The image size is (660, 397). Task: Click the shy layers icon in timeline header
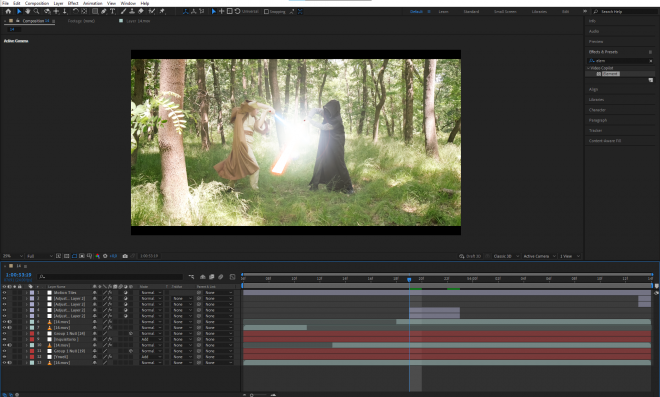(202, 277)
